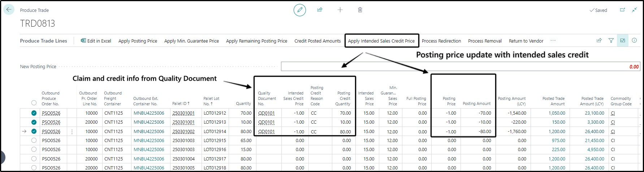Select the row with LOT012917

coord(34,159)
